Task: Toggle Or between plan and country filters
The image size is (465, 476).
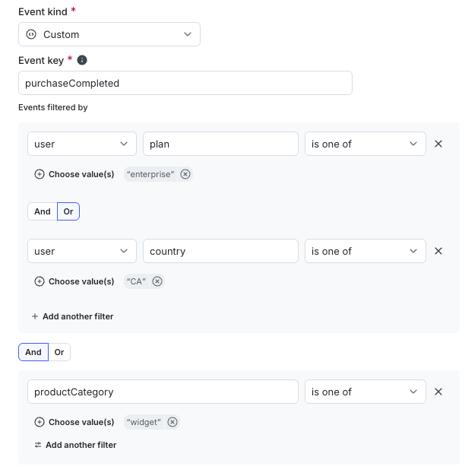Action: 68,211
